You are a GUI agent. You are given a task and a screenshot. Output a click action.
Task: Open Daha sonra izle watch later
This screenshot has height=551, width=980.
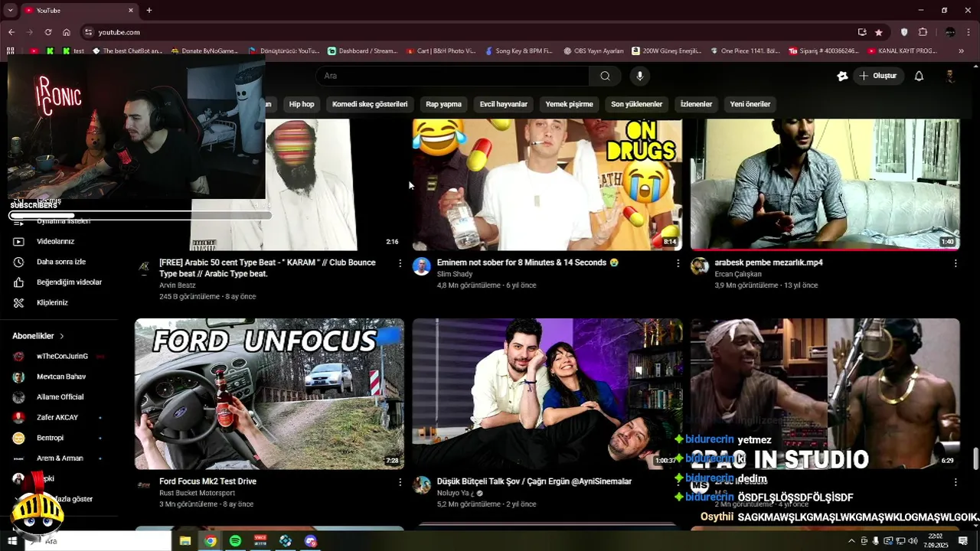[x=60, y=262]
